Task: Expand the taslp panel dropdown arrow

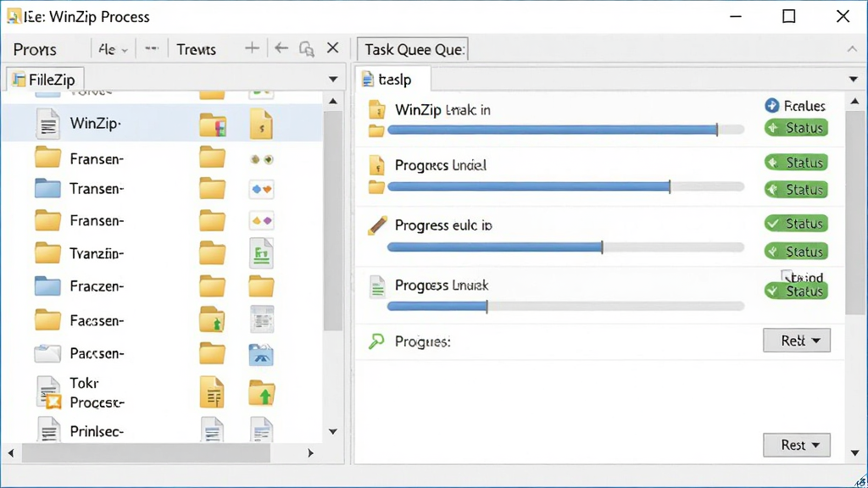Action: coord(853,79)
